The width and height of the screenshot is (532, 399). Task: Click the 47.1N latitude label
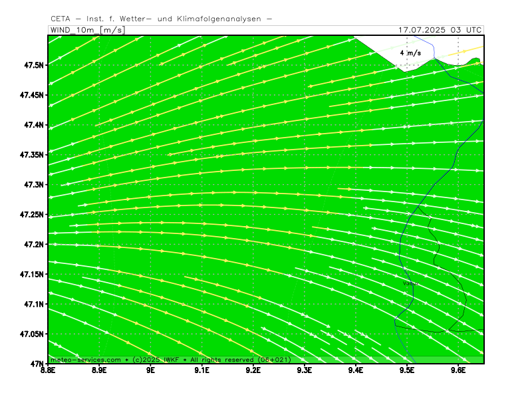coord(34,304)
